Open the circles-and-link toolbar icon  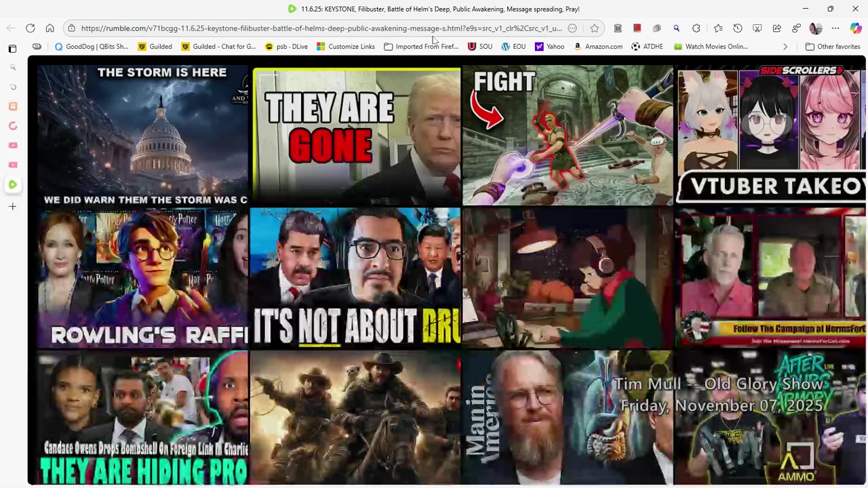click(x=797, y=28)
